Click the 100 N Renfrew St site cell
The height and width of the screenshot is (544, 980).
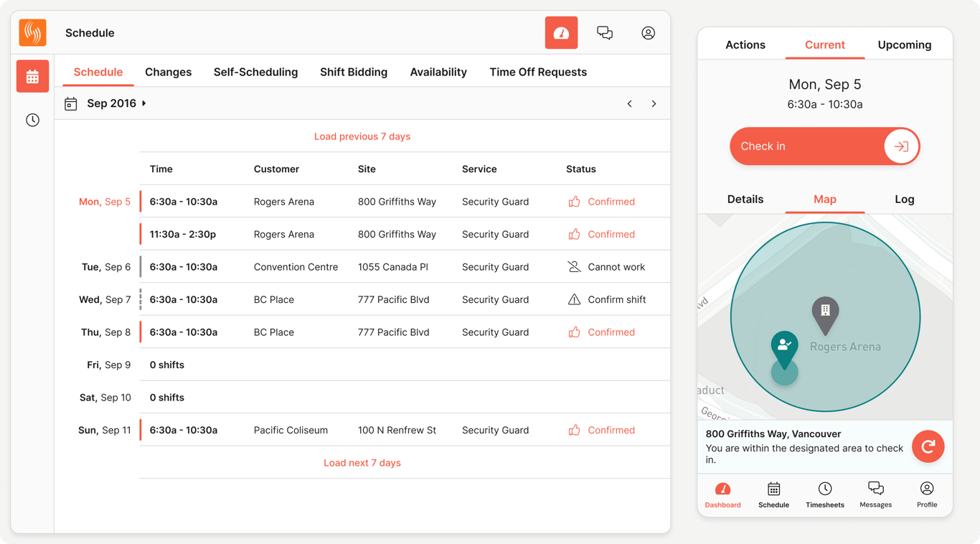tap(397, 430)
